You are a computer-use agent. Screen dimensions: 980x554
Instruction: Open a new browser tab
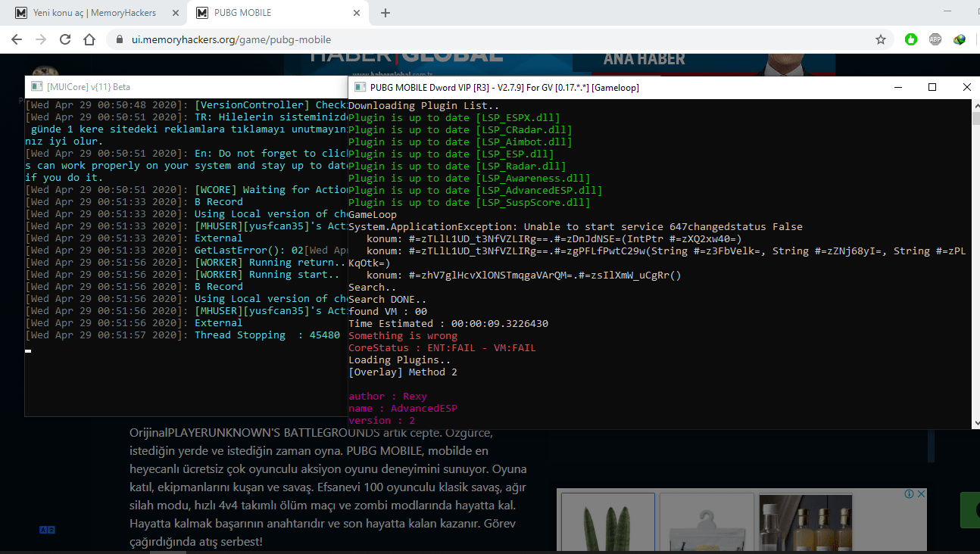pyautogui.click(x=385, y=13)
